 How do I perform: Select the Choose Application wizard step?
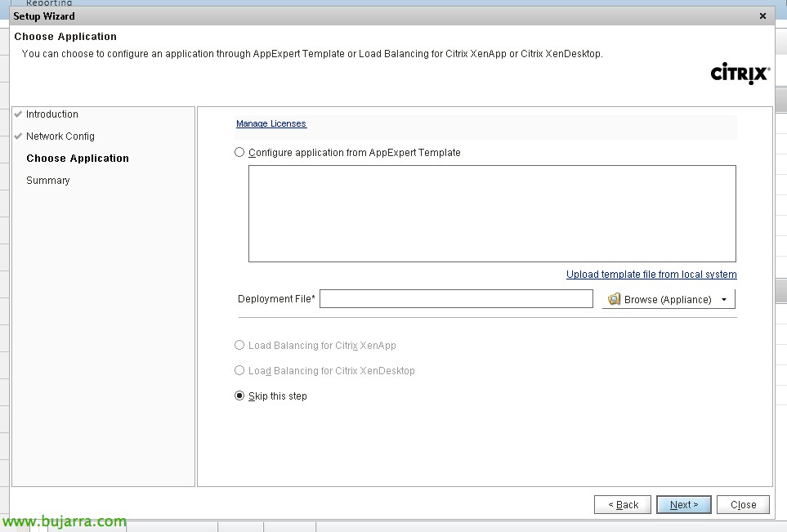point(78,158)
